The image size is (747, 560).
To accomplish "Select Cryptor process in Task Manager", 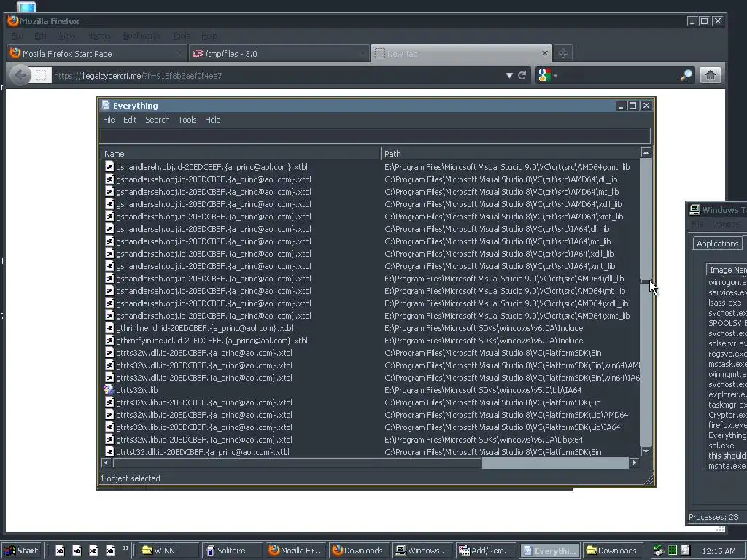I will (727, 415).
